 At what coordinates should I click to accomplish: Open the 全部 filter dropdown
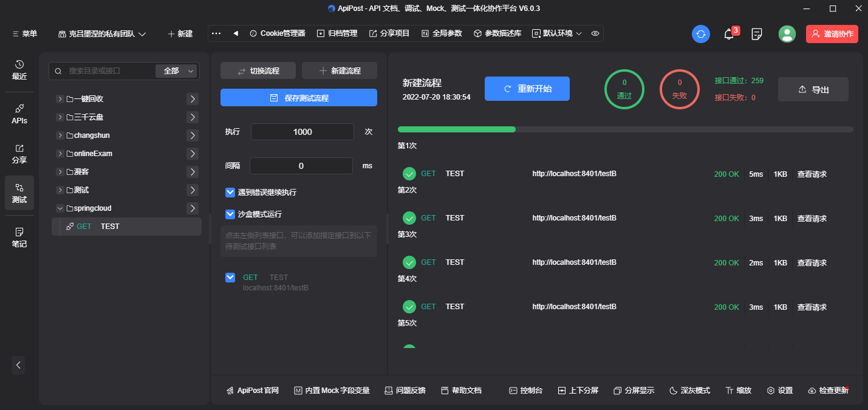point(177,71)
